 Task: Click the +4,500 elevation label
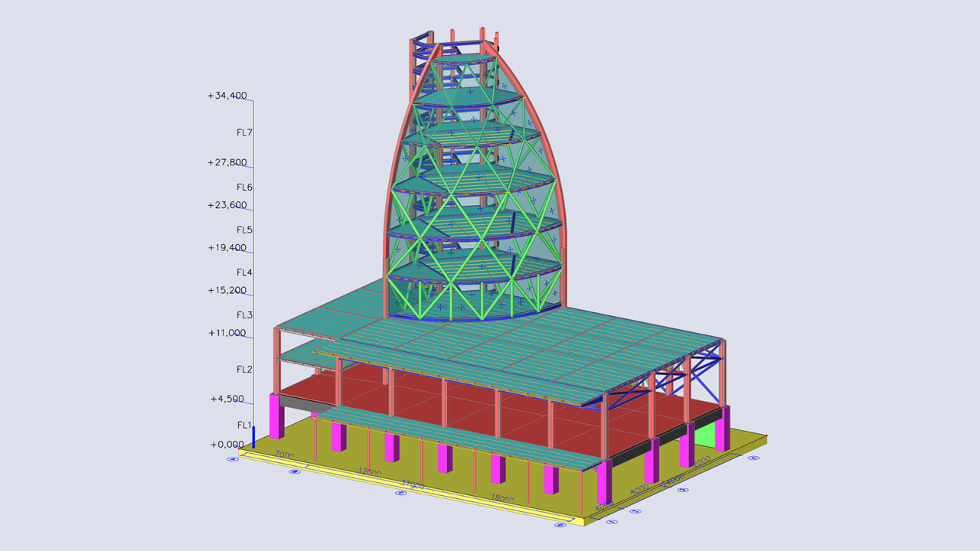(227, 399)
